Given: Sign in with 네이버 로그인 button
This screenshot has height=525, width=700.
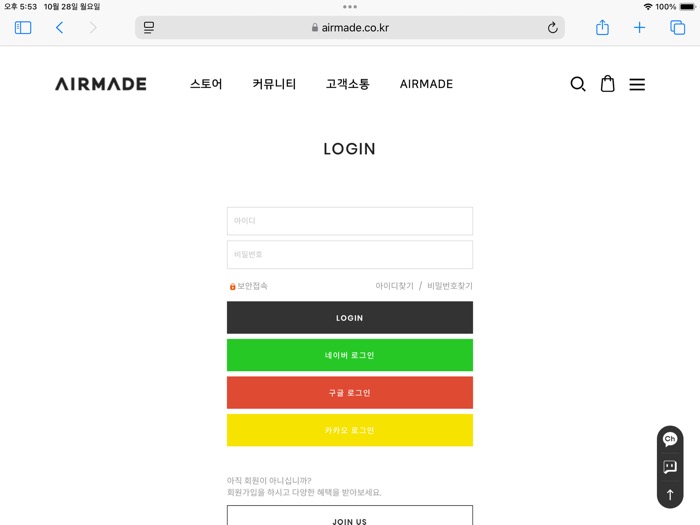Looking at the screenshot, I should click(x=350, y=355).
